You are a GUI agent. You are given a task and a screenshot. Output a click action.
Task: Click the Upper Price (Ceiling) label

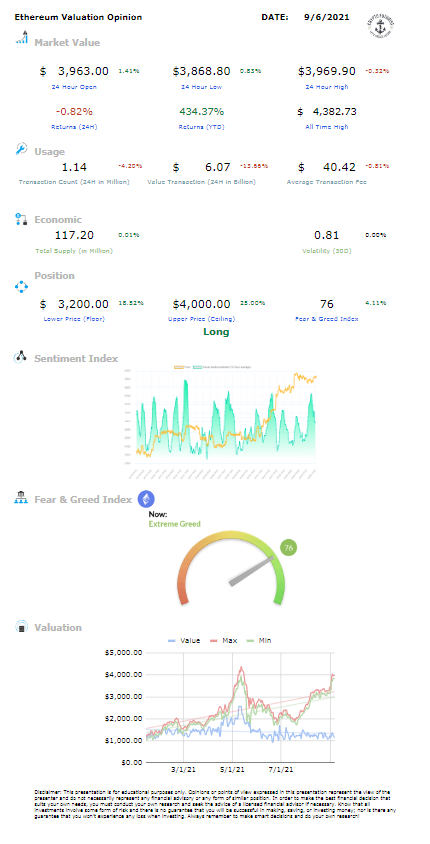[x=201, y=319]
